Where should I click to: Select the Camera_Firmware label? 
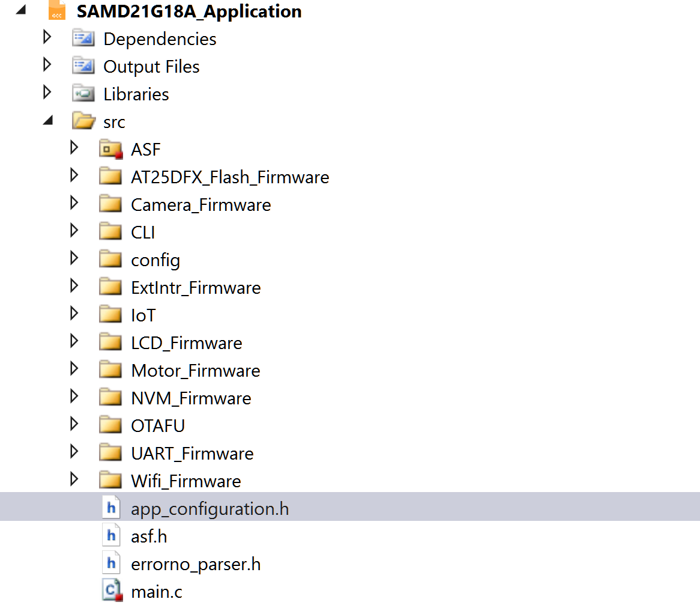[201, 205]
